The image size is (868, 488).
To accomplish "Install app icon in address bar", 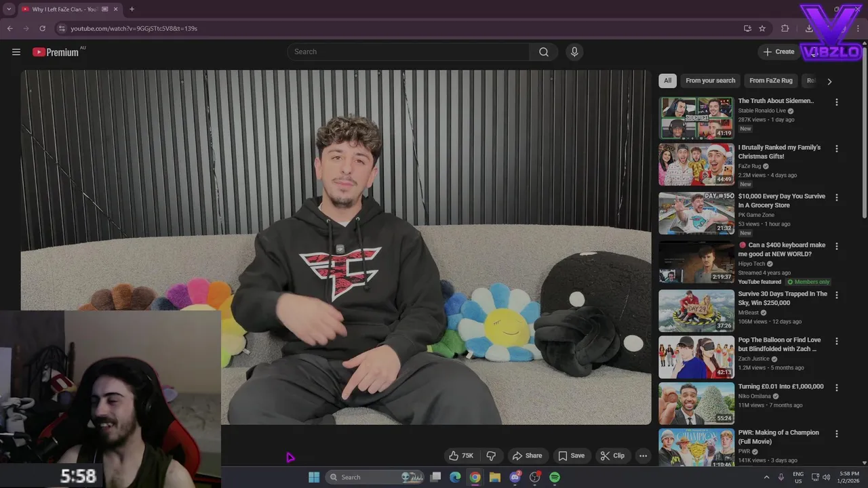I will point(747,28).
